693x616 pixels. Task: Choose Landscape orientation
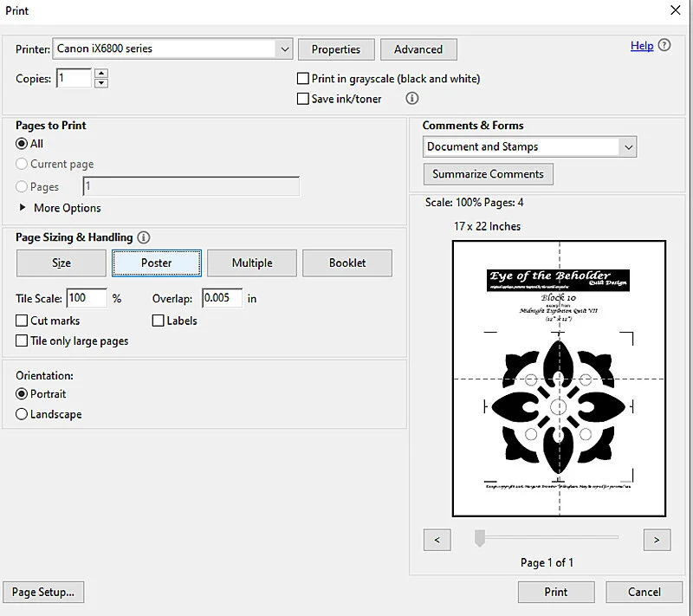pos(21,414)
